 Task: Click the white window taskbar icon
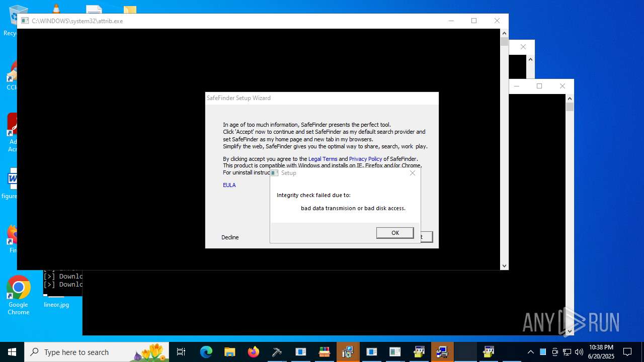tap(395, 352)
